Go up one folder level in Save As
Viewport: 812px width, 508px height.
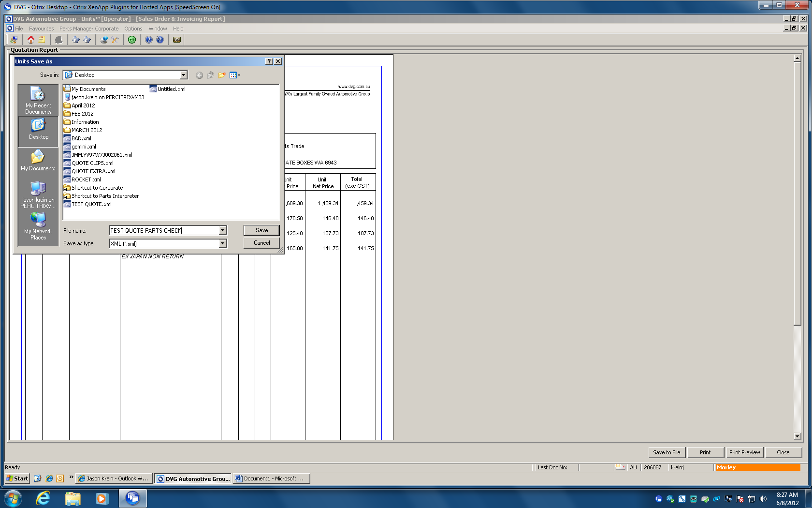pos(210,75)
